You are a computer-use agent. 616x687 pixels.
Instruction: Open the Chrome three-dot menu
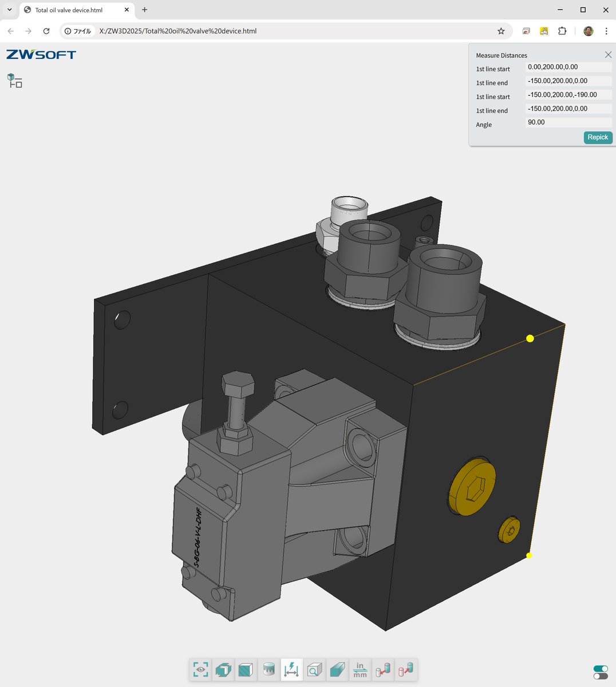tap(606, 31)
